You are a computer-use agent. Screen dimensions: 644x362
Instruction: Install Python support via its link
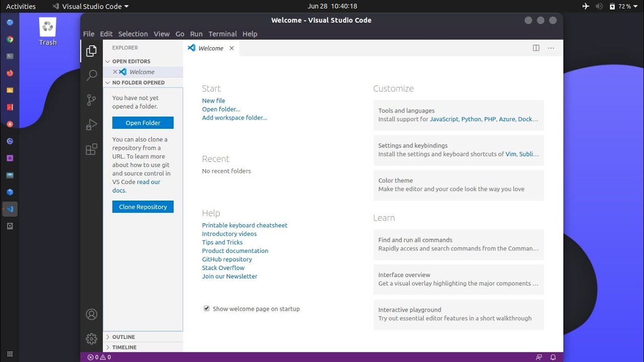tap(471, 119)
